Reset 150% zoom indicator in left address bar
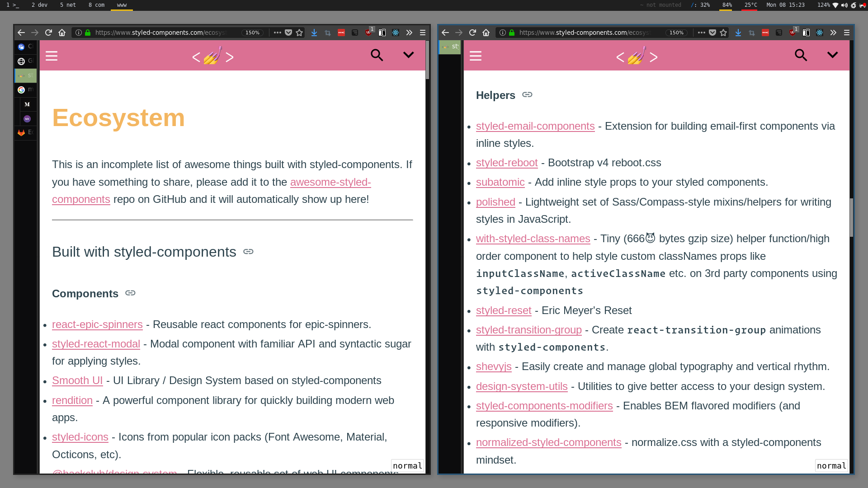The image size is (868, 488). (252, 33)
